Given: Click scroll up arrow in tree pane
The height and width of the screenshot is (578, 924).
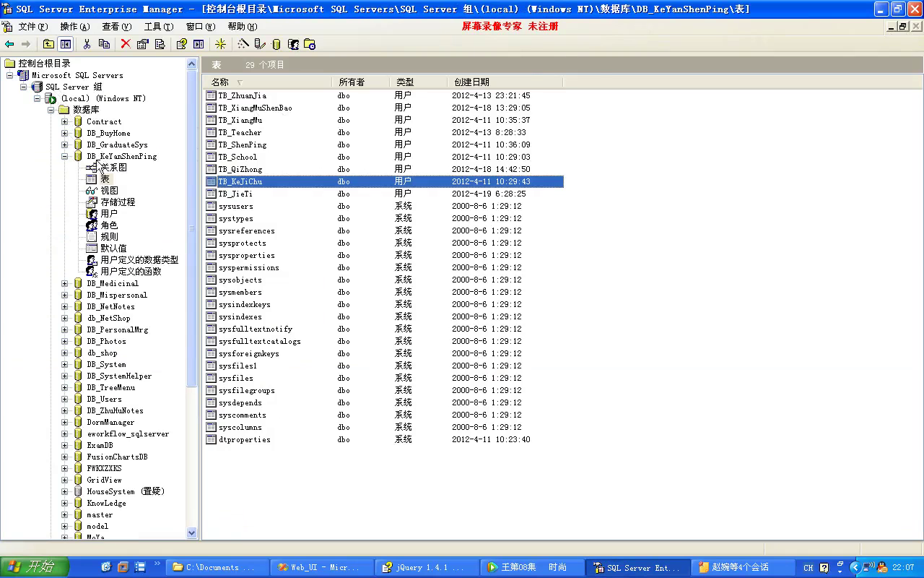Looking at the screenshot, I should click(x=192, y=64).
